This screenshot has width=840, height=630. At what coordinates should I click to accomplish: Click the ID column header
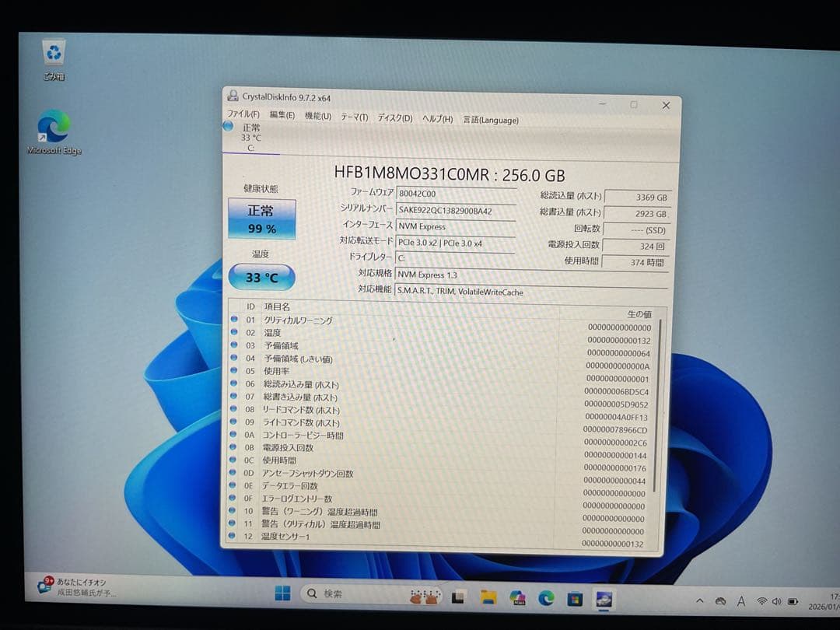click(250, 306)
